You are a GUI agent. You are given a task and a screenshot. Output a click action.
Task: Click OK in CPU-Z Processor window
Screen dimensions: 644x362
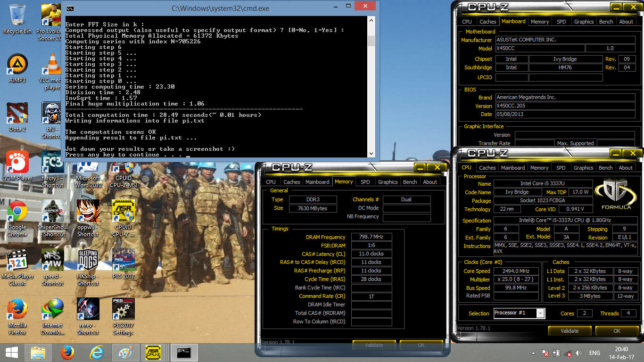click(x=617, y=331)
